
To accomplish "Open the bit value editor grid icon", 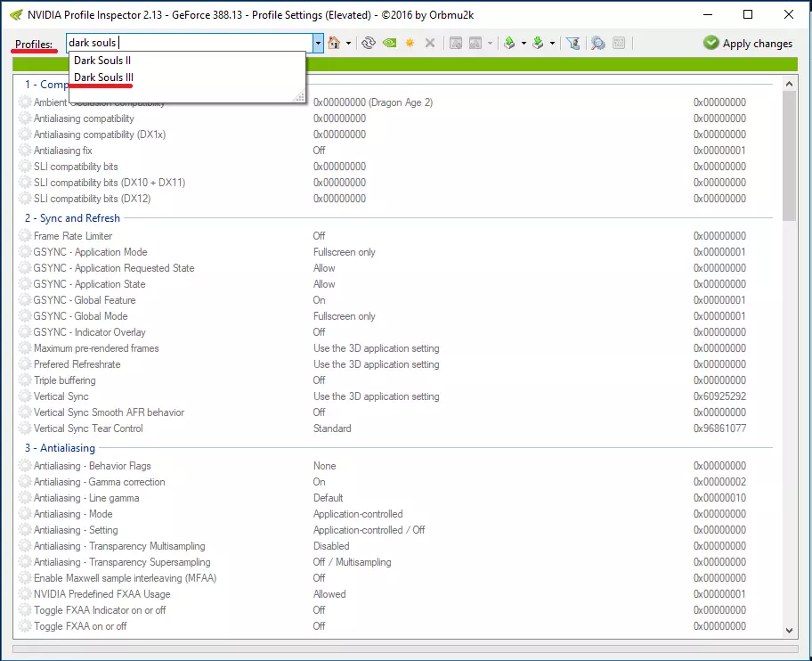I will (619, 43).
